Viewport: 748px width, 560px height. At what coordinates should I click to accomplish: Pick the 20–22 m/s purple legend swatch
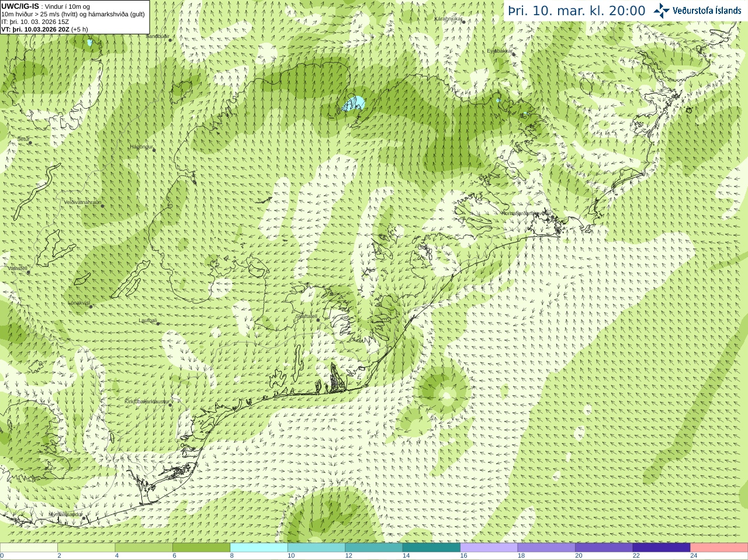click(x=604, y=548)
